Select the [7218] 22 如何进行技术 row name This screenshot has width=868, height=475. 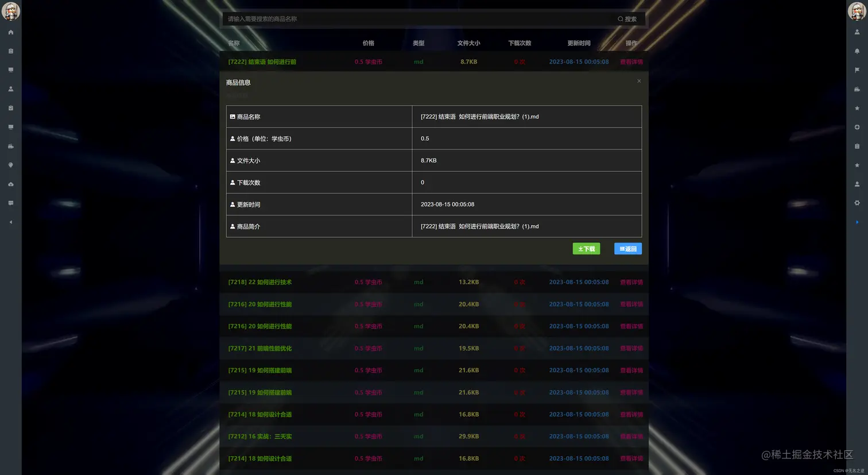point(260,282)
